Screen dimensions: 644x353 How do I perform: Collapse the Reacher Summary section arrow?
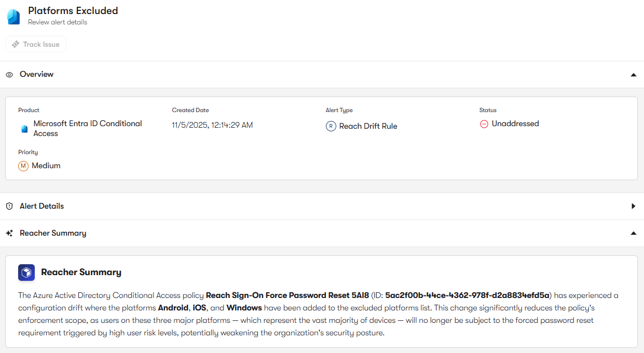[633, 233]
